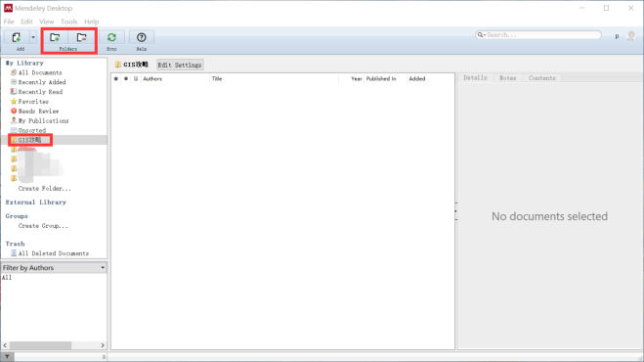Open the Tools menu
The height and width of the screenshot is (362, 644).
point(69,22)
